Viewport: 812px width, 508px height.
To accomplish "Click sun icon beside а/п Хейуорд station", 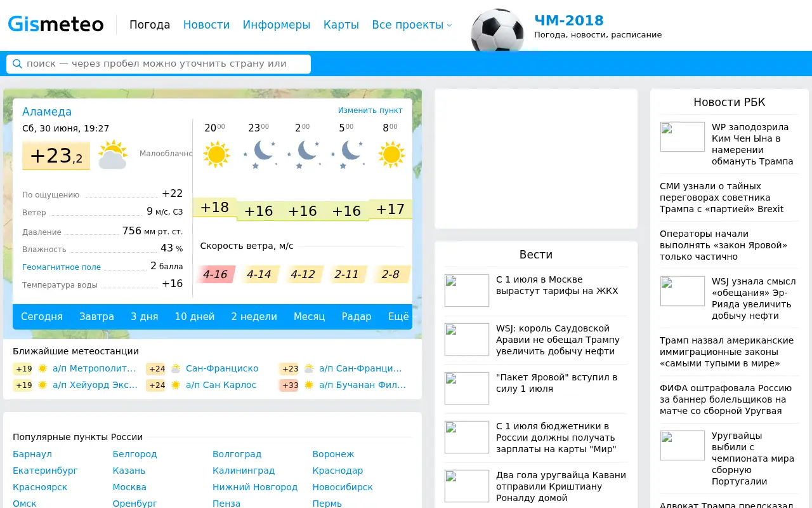I will coord(43,385).
